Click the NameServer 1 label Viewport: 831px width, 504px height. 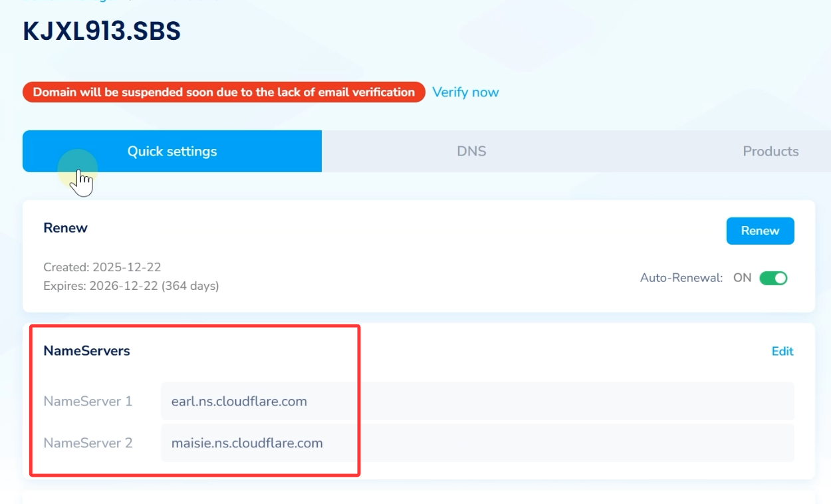click(88, 402)
